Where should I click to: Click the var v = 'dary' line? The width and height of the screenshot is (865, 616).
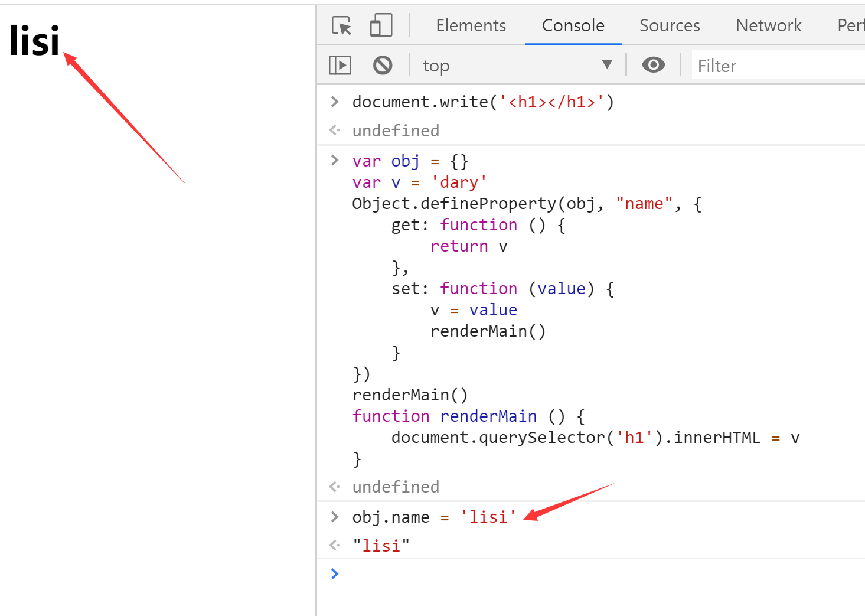[x=419, y=182]
